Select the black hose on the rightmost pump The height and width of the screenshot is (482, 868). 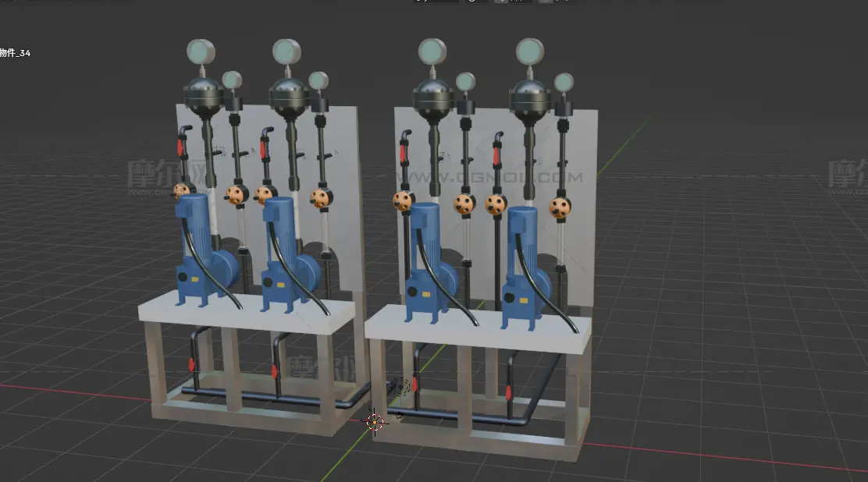[558, 300]
